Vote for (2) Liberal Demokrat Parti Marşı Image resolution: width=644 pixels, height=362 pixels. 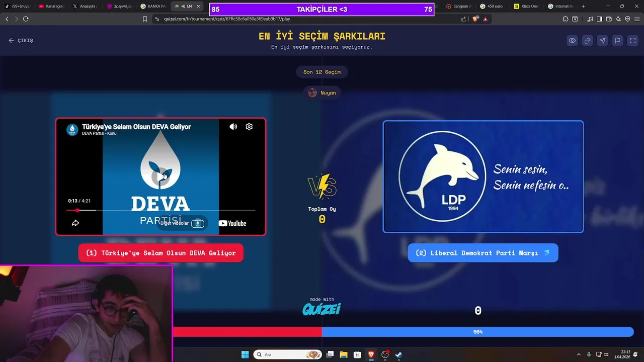click(483, 253)
